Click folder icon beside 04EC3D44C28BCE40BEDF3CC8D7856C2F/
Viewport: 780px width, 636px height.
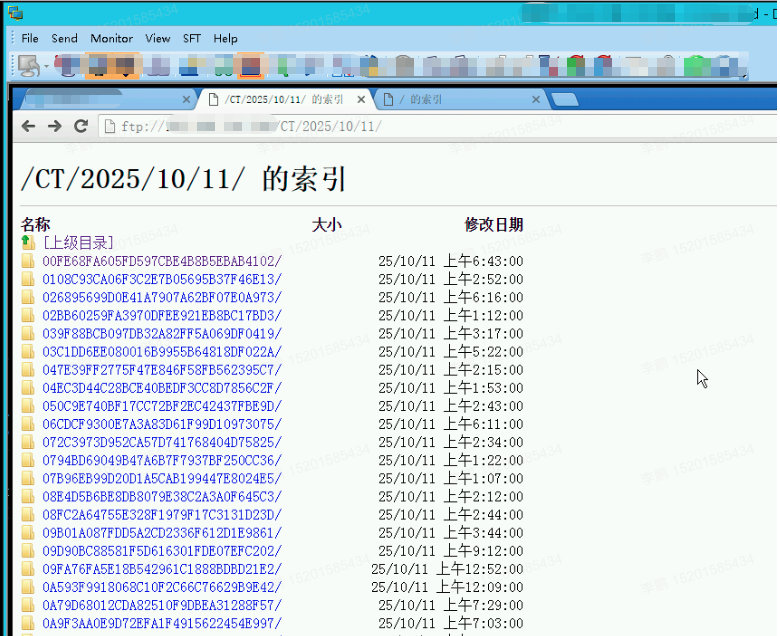(28, 388)
